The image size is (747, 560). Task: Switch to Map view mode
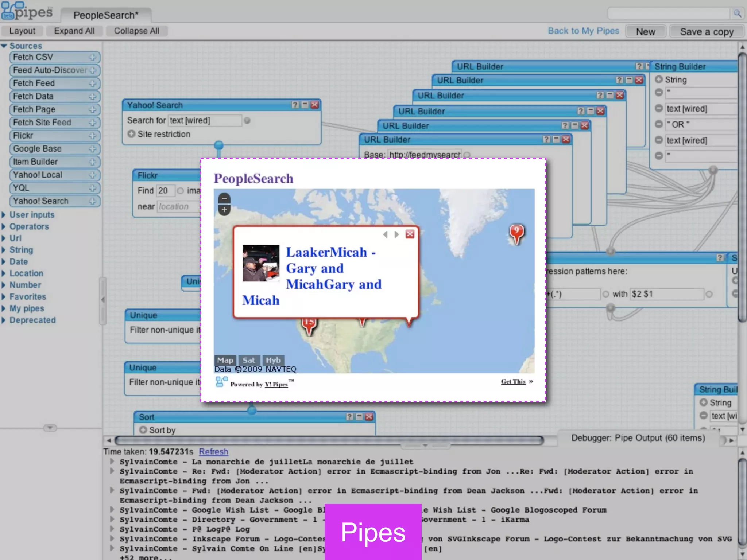pos(225,360)
